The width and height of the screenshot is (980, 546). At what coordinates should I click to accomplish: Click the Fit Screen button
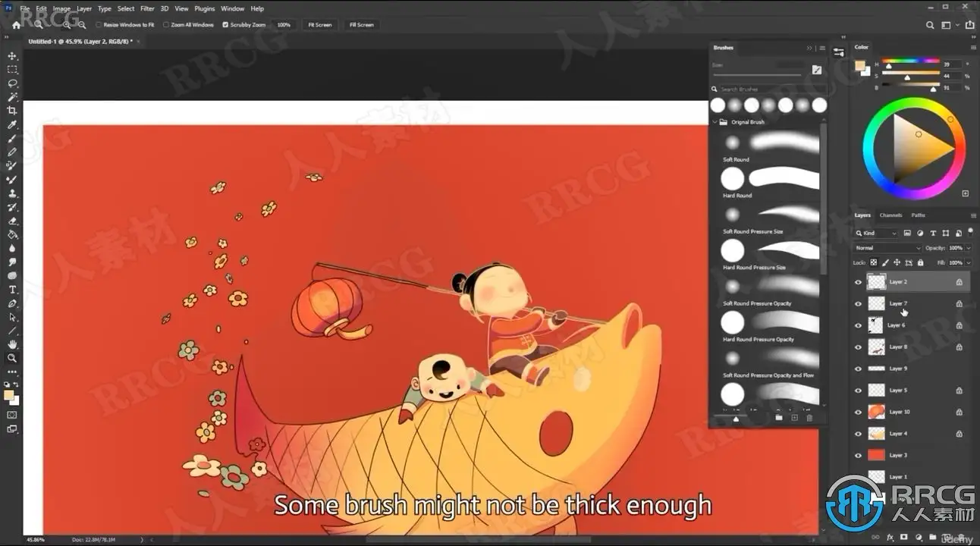point(319,25)
